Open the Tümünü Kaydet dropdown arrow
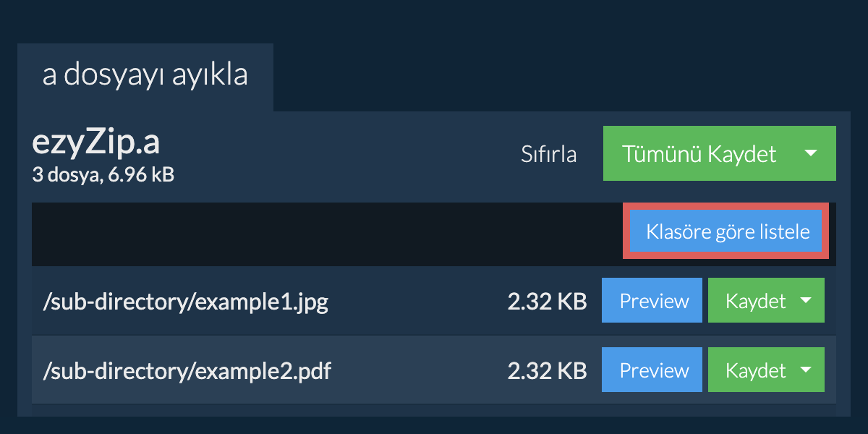 [x=811, y=153]
